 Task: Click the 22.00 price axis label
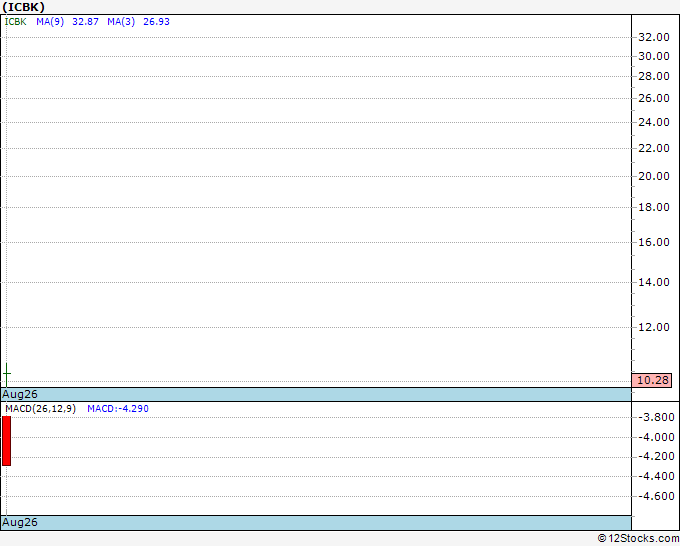[654, 148]
